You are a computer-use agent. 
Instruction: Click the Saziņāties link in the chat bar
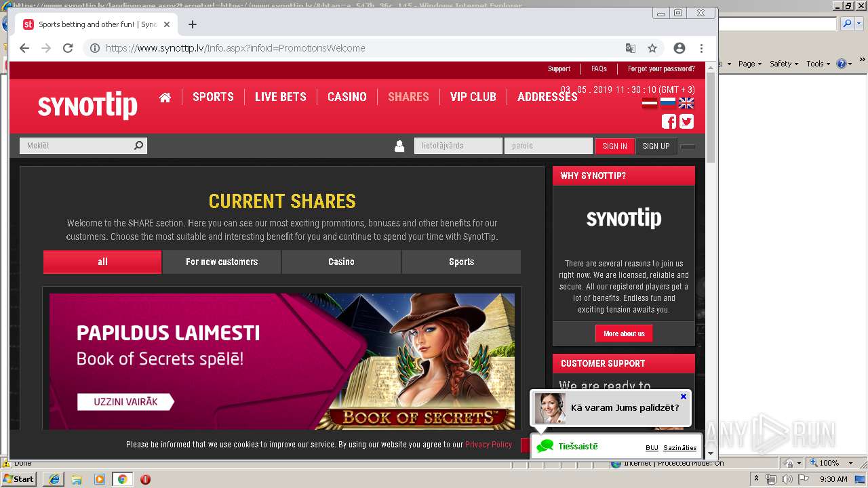point(680,447)
